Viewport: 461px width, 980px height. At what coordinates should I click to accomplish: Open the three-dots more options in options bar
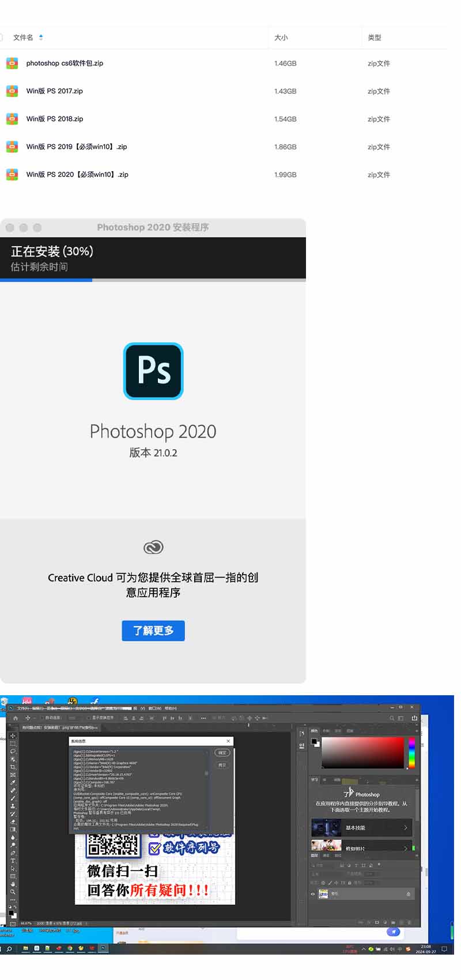pos(203,718)
